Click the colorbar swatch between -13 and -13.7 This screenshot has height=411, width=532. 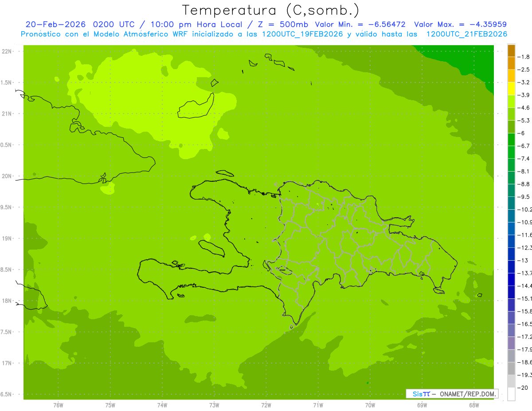[x=511, y=266]
